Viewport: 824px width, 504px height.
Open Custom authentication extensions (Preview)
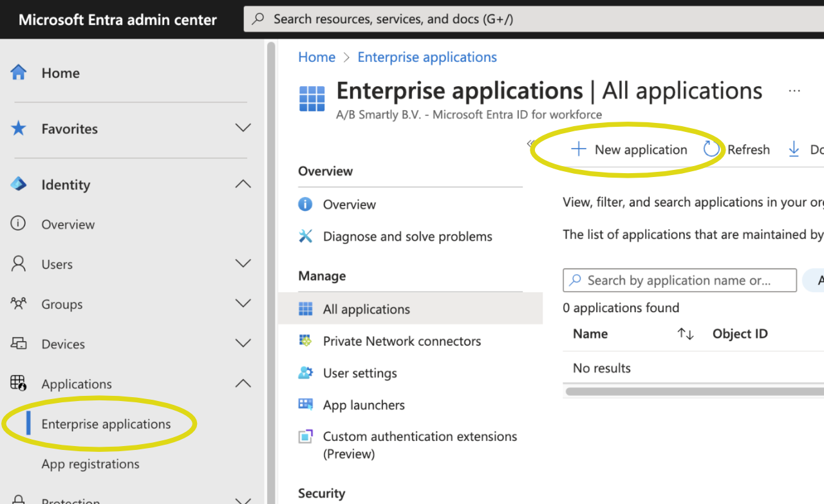coord(420,445)
